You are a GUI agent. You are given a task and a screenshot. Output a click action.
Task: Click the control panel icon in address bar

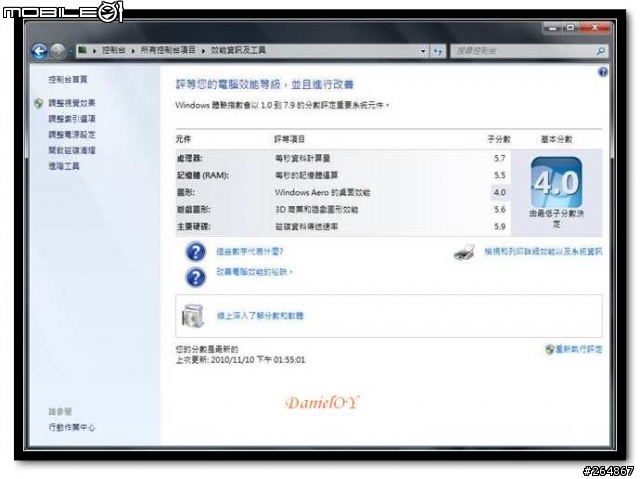[82, 51]
